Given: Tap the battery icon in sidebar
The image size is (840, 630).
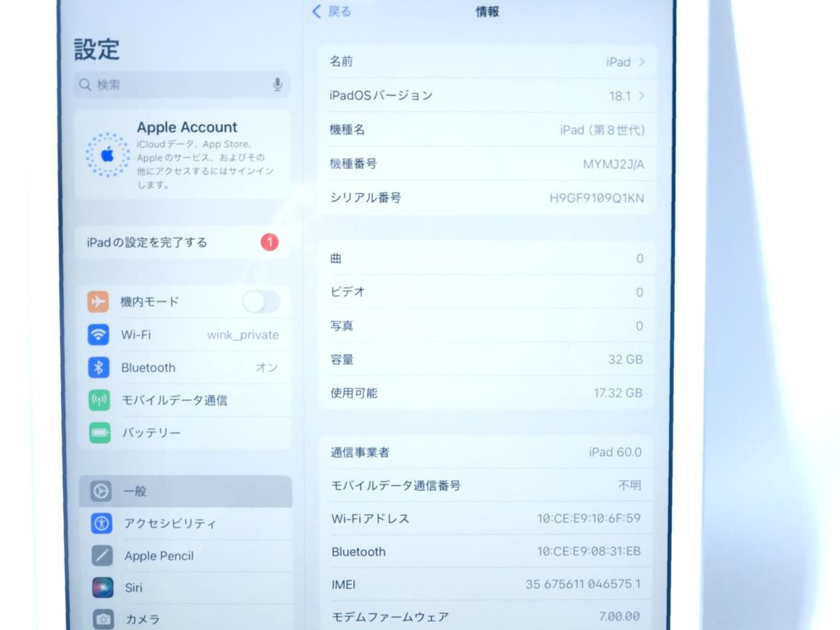Looking at the screenshot, I should point(100,432).
